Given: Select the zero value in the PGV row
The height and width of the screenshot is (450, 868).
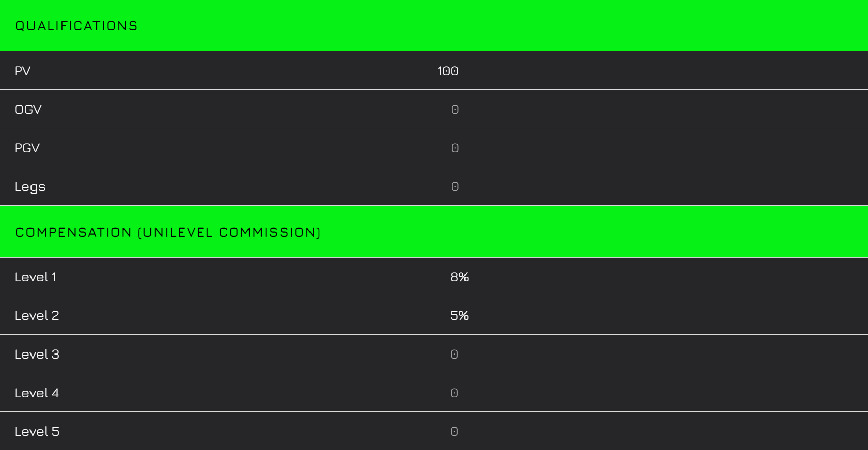Looking at the screenshot, I should (x=455, y=148).
